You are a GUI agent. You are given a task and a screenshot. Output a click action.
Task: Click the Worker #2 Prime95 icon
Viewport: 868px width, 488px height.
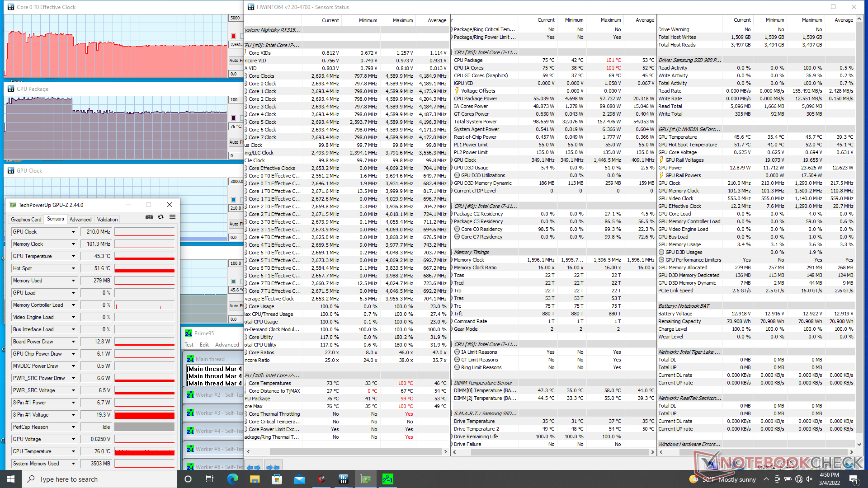(x=190, y=394)
